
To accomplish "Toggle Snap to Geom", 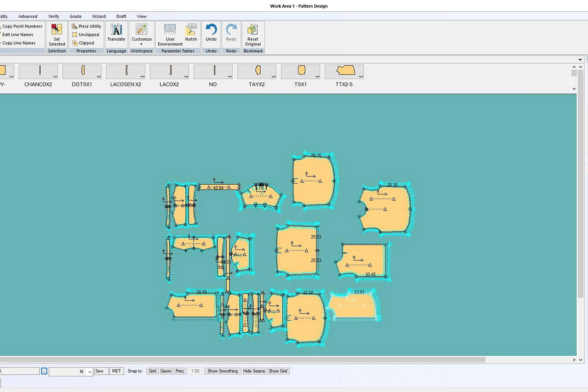I will pos(166,371).
